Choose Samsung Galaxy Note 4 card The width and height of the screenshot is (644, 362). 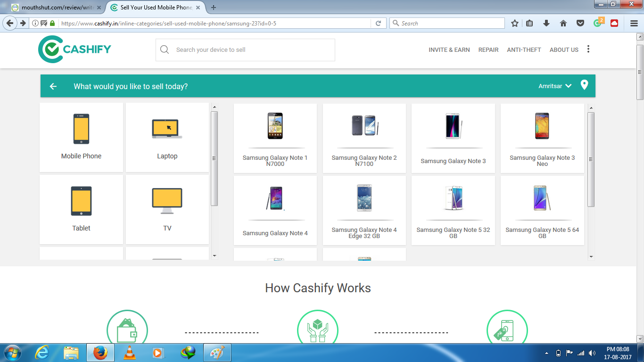point(275,210)
